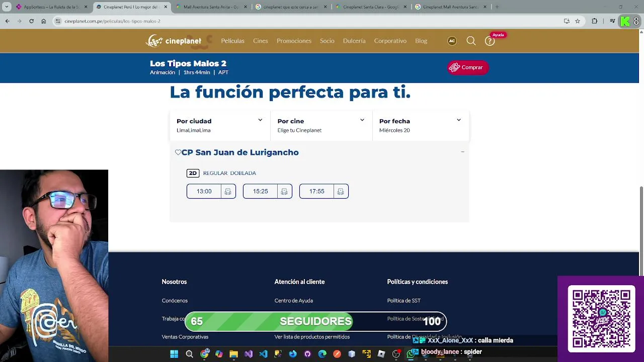Open Dulcería menu
This screenshot has height=362, width=644.
(x=354, y=41)
